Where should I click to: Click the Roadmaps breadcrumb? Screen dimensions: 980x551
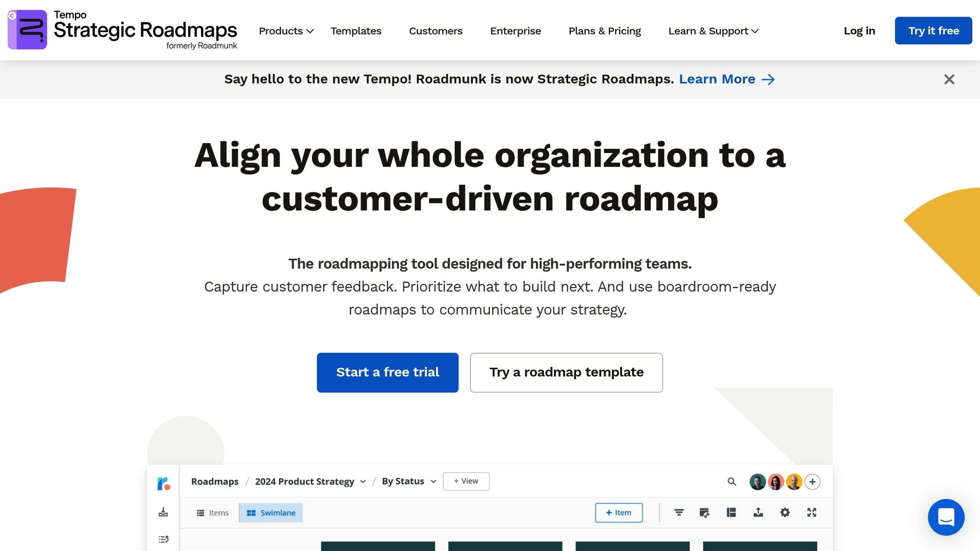tap(215, 482)
